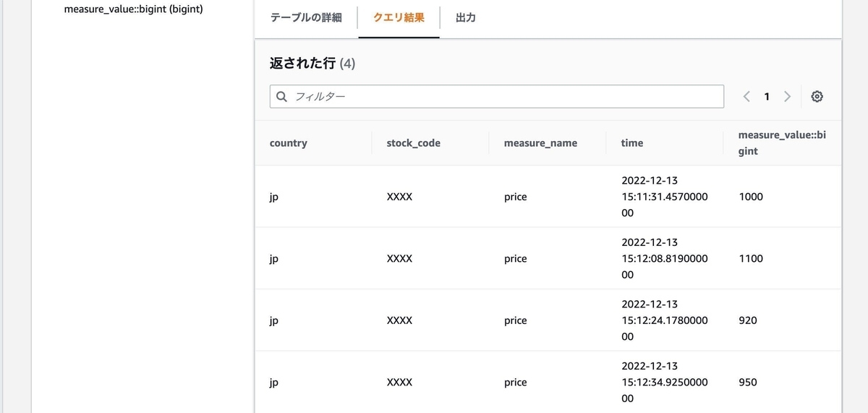The image size is (868, 413).
Task: Click the country column header
Action: [289, 143]
